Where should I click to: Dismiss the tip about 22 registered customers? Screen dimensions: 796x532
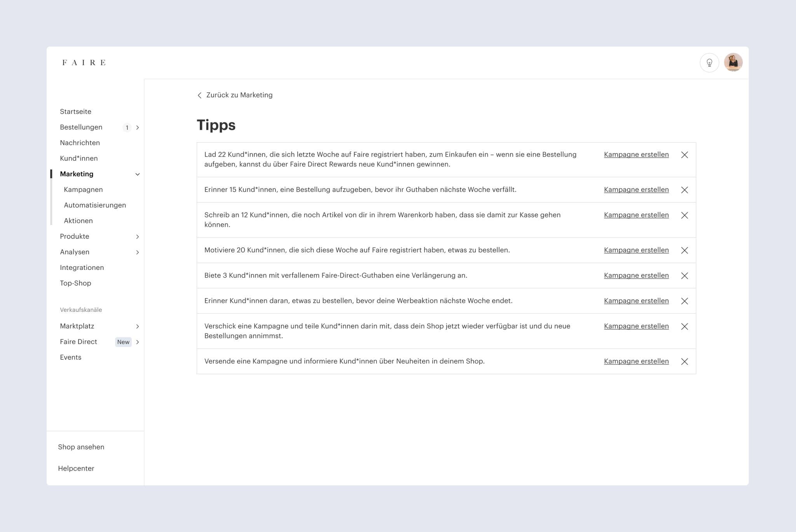pyautogui.click(x=684, y=155)
